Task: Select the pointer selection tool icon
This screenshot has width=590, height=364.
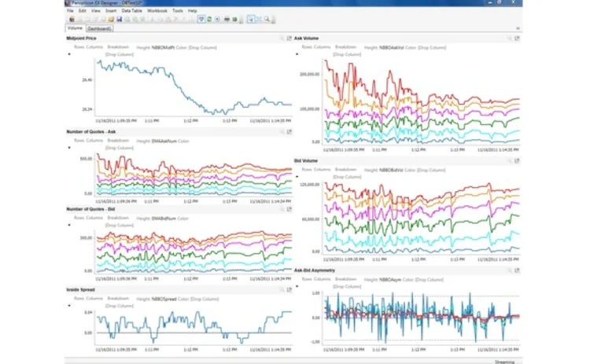Action: click(x=251, y=19)
